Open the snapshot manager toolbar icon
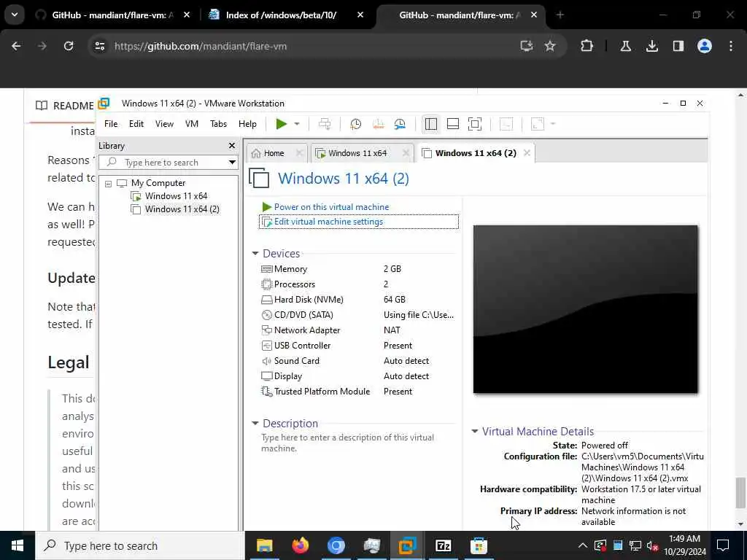Screen dimensions: 747x560 click(400, 124)
